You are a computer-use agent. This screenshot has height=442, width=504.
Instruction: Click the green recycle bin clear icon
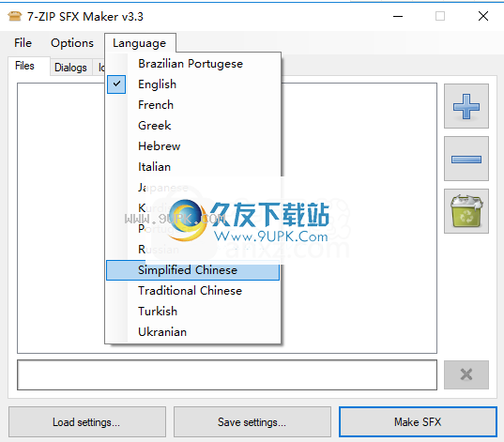466,211
